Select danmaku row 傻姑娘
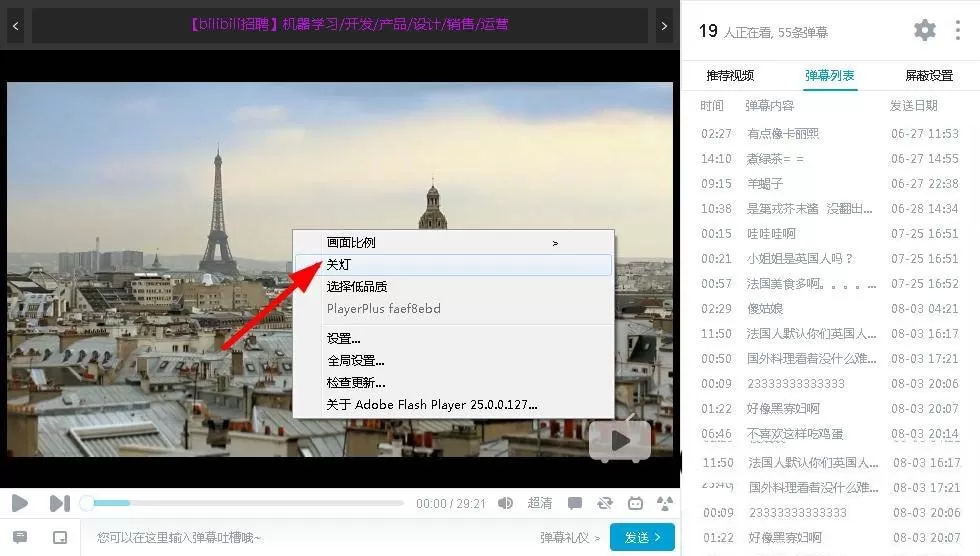Viewport: 980px width, 556px height. [829, 309]
